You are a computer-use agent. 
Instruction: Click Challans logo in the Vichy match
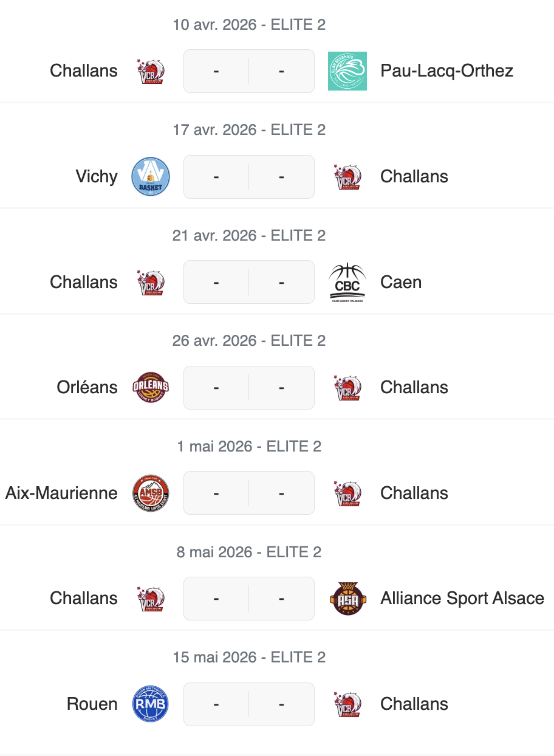(x=347, y=177)
